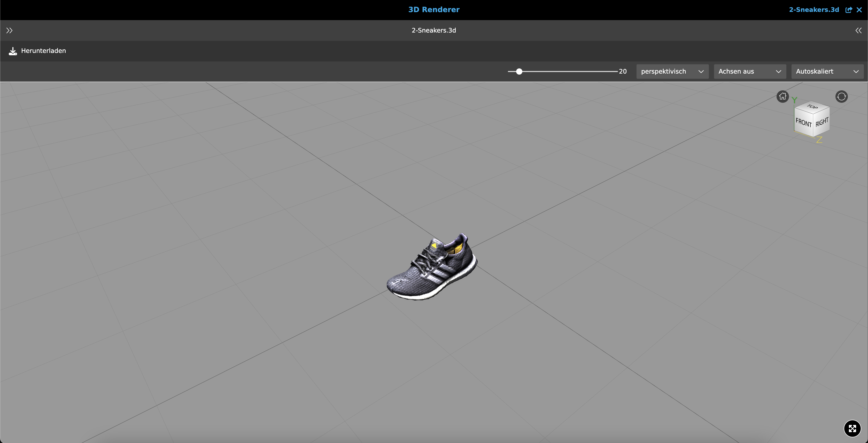
Task: Click the 2-Sneakers.3d link in header
Action: click(814, 10)
